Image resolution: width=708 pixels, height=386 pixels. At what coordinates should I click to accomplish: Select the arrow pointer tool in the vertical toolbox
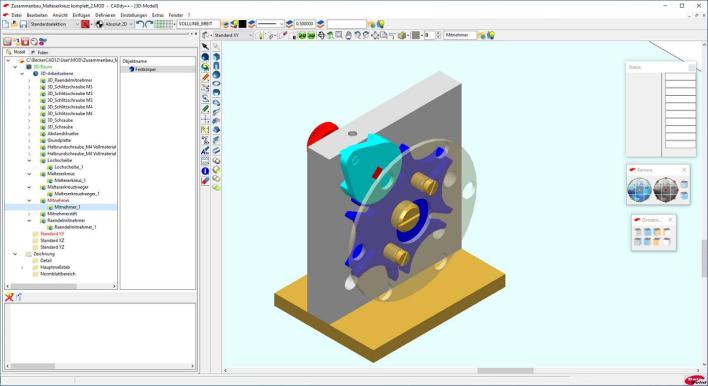click(x=205, y=47)
